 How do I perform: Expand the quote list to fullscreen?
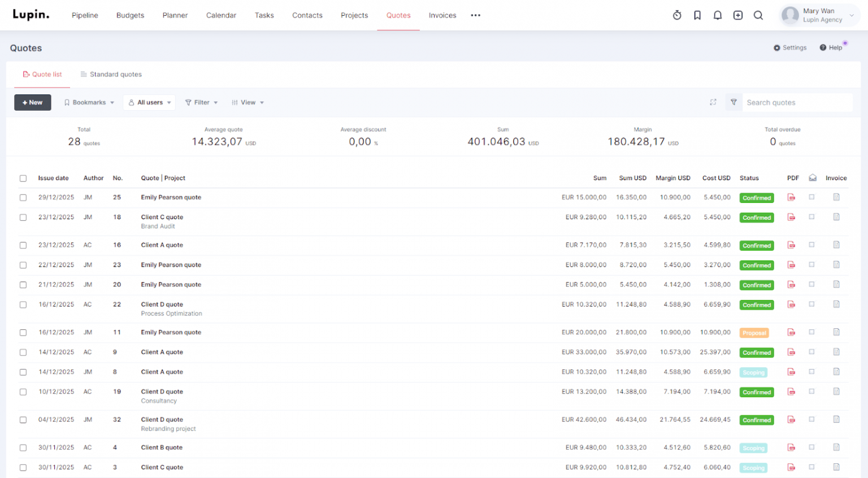pyautogui.click(x=713, y=102)
